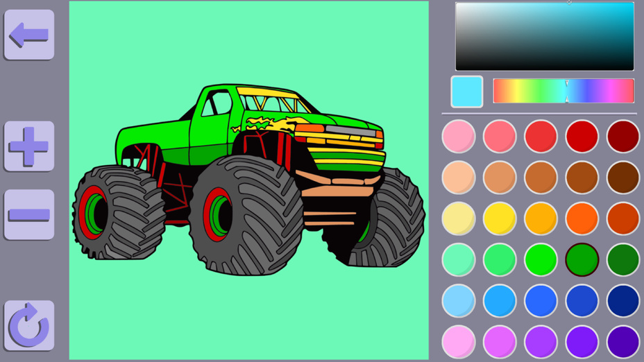Select the current color preview swatch
This screenshot has width=644, height=362.
tap(466, 92)
